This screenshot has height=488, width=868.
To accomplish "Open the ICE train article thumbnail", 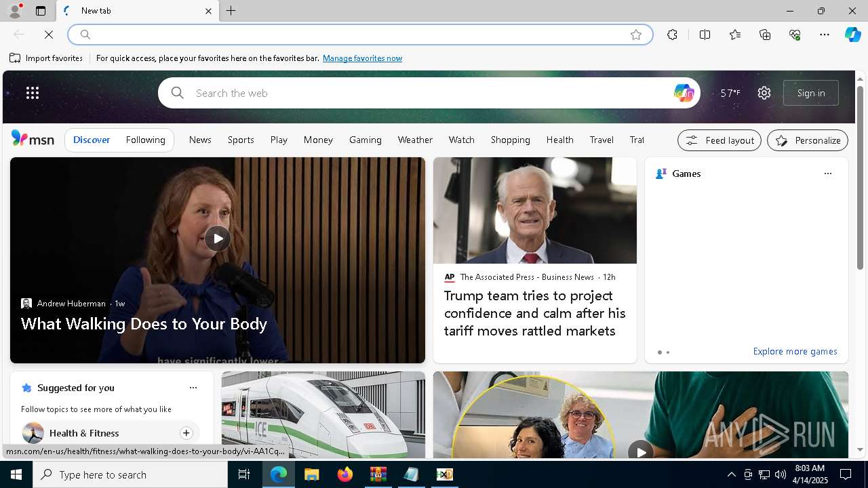I will click(x=323, y=415).
